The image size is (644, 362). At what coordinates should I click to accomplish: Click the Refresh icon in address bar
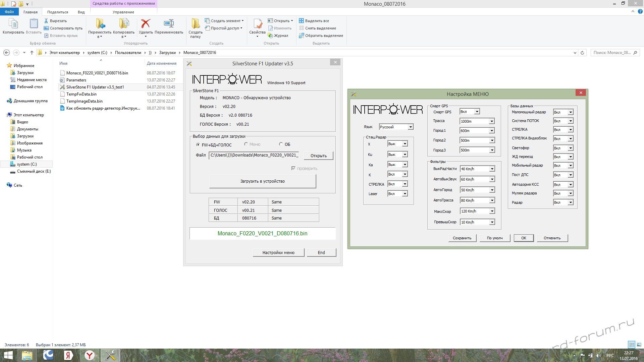582,53
